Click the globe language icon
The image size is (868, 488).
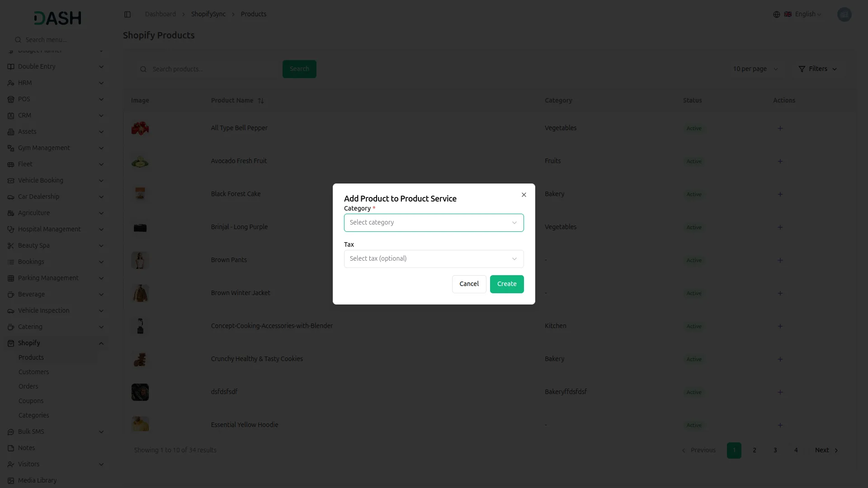click(x=777, y=14)
